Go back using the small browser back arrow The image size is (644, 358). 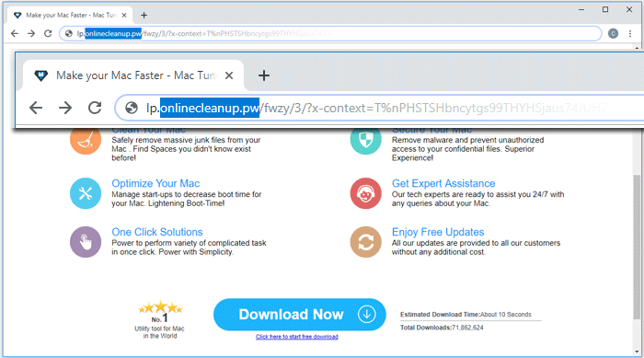tap(15, 34)
